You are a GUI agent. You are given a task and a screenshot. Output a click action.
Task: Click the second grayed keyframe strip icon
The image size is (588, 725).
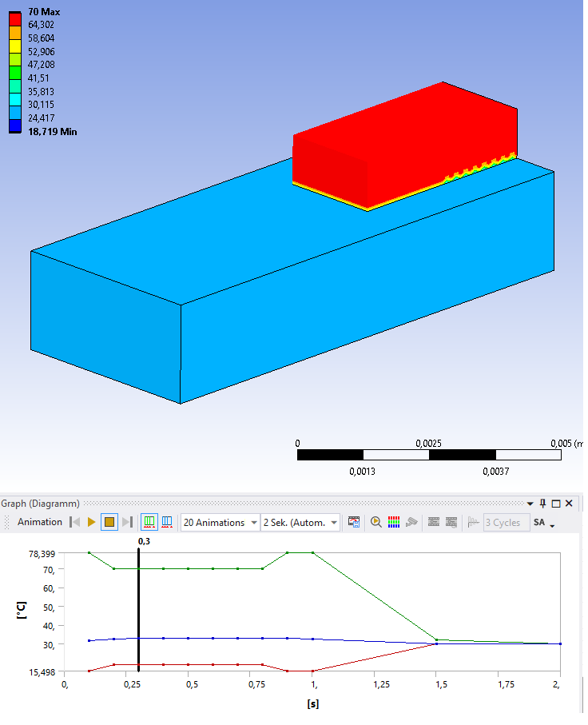[x=451, y=523]
